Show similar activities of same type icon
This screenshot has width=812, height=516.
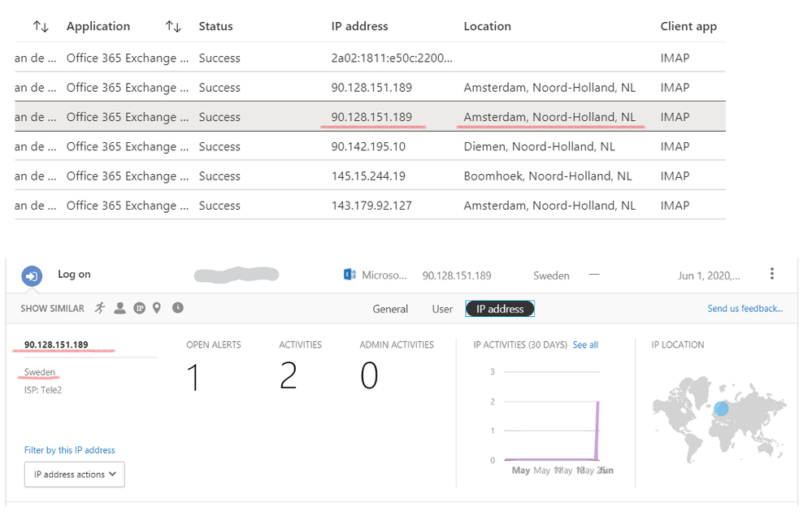(x=100, y=308)
